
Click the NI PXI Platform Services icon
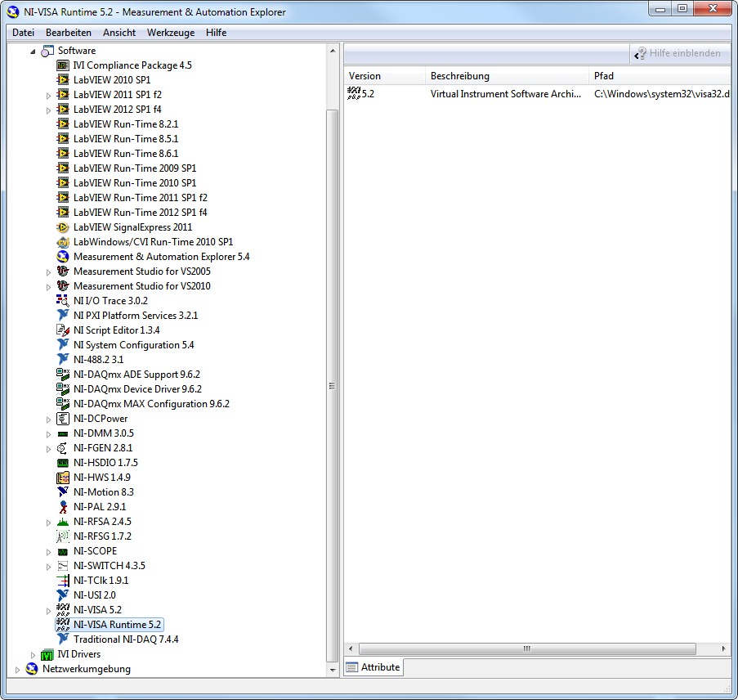tap(63, 315)
